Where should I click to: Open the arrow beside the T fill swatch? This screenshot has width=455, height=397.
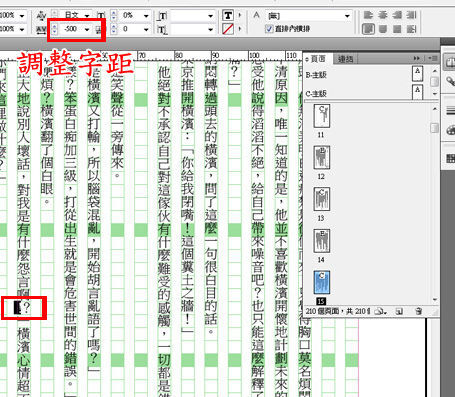tap(239, 15)
